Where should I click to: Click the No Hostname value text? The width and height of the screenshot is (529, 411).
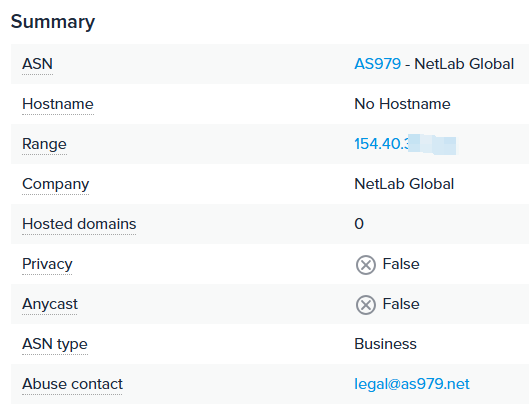tap(402, 104)
